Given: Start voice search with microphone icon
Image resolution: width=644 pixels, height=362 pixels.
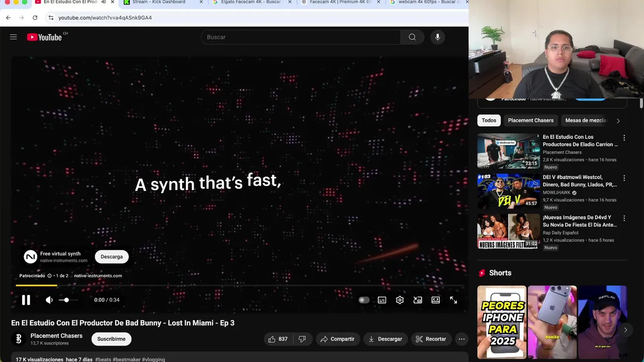Looking at the screenshot, I should [438, 37].
